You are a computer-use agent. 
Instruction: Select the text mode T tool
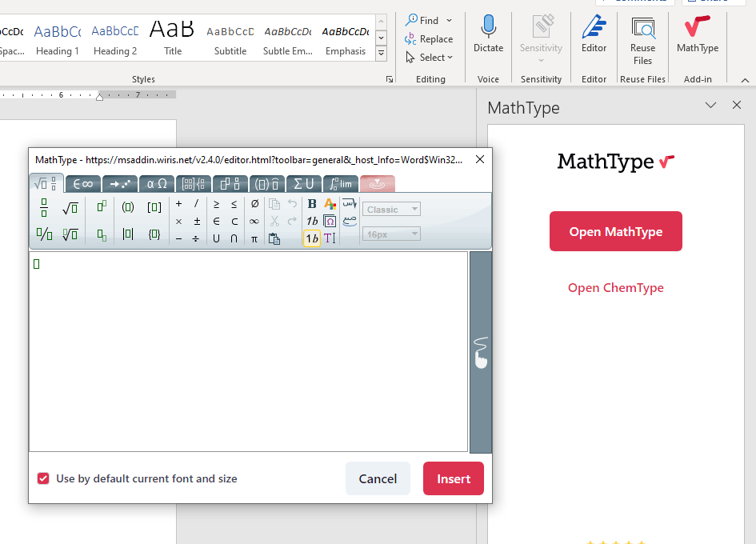click(330, 238)
